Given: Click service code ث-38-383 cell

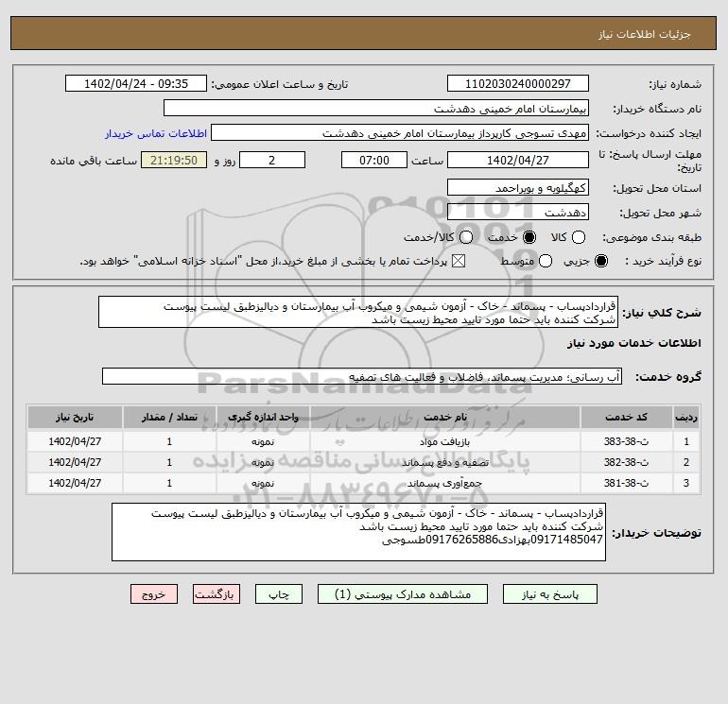Looking at the screenshot, I should 626,441.
